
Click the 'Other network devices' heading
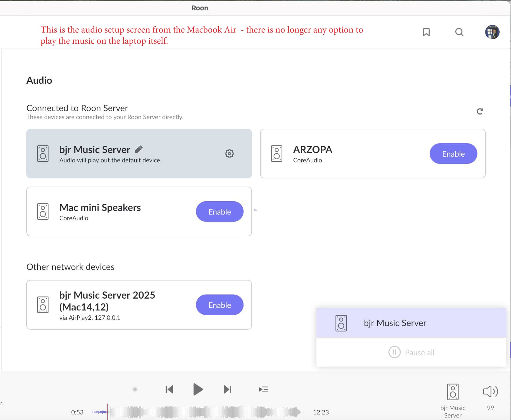pyautogui.click(x=70, y=267)
